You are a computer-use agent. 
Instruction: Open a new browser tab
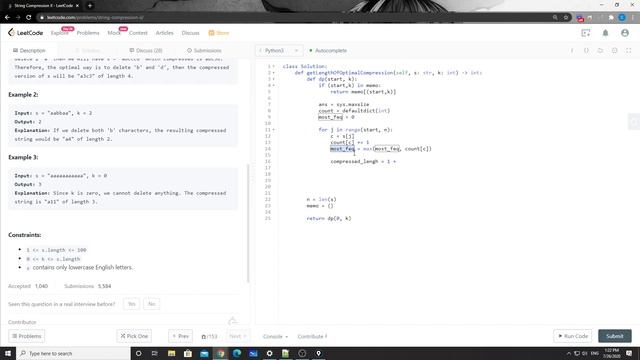pos(90,6)
